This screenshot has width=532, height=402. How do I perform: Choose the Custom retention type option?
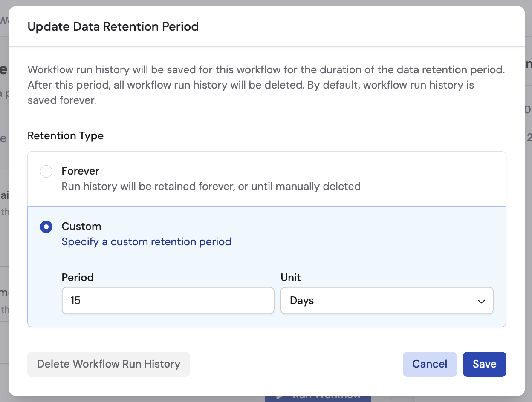coord(46,227)
